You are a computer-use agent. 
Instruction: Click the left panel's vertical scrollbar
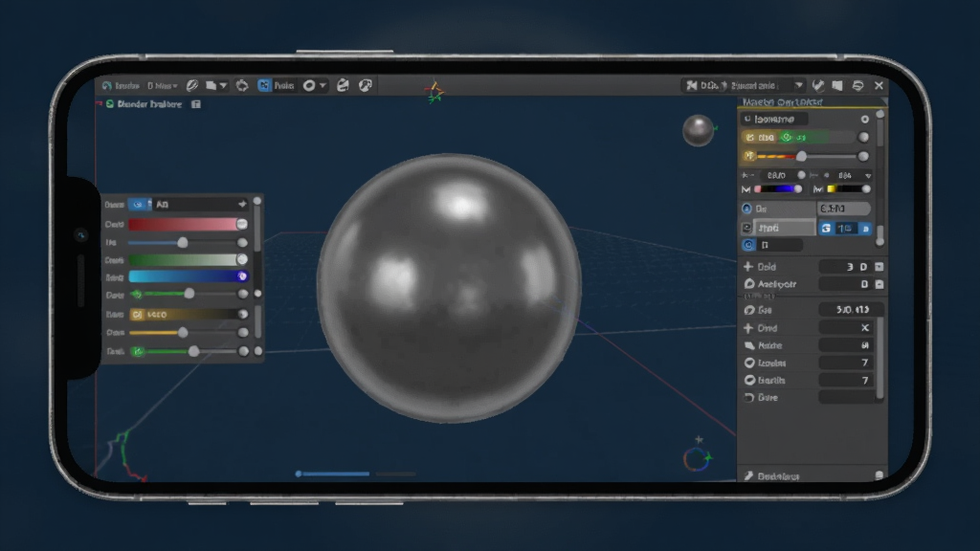pyautogui.click(x=256, y=225)
